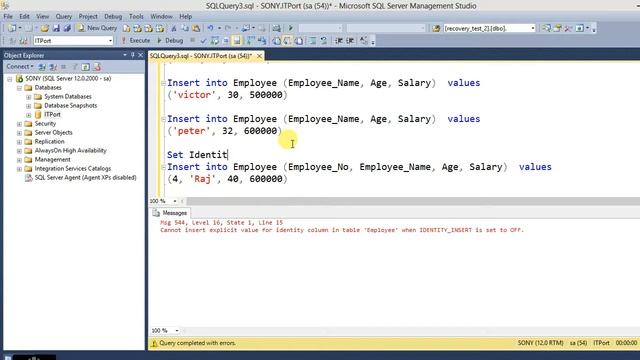640x360 pixels.
Task: Click the Parse checkmark icon
Action: tap(203, 41)
